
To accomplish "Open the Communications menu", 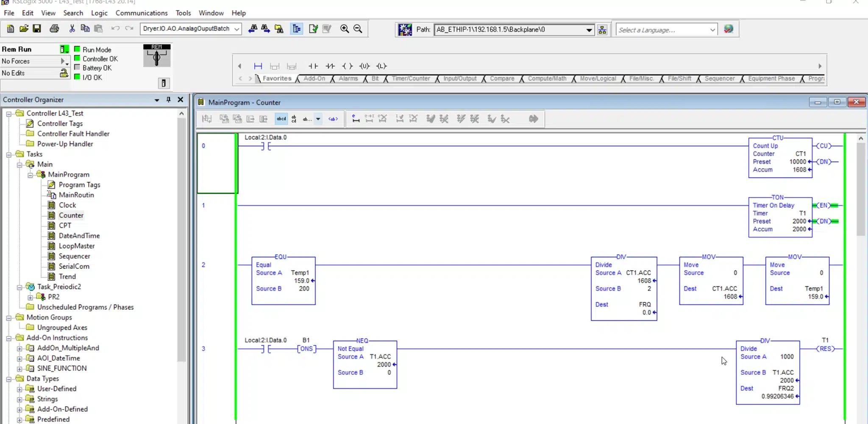I will 142,13.
